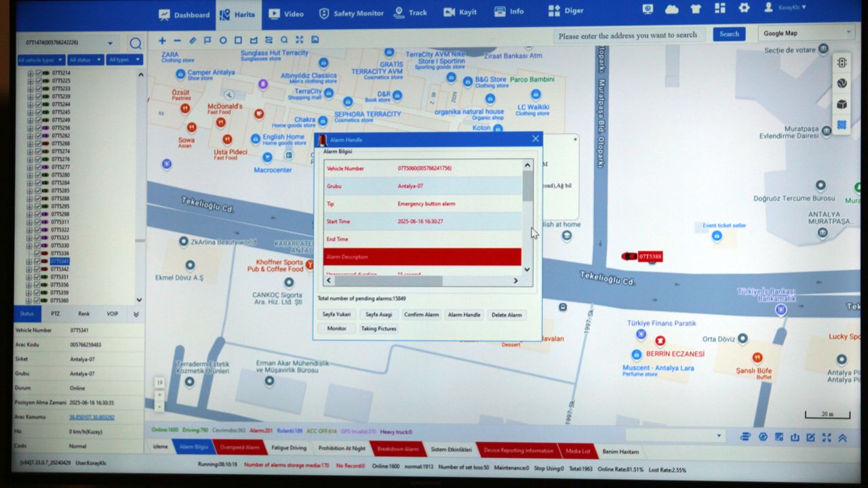
Task: Click the zoom-in plus icon in map toolbar
Action: pos(162,41)
